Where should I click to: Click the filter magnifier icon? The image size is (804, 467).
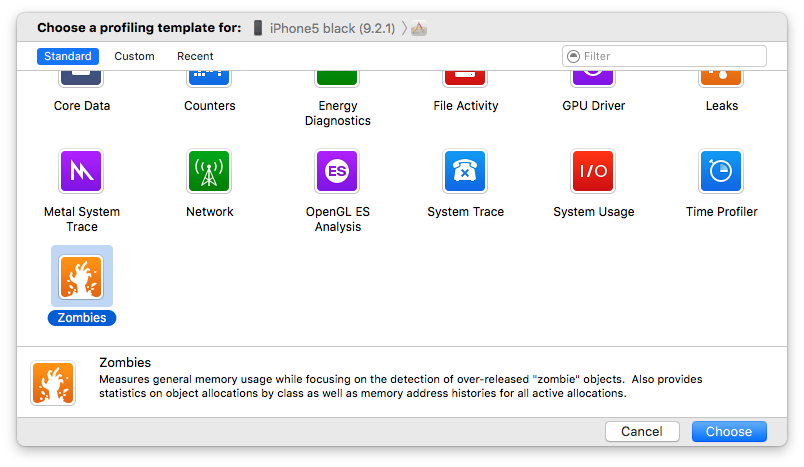tap(574, 56)
